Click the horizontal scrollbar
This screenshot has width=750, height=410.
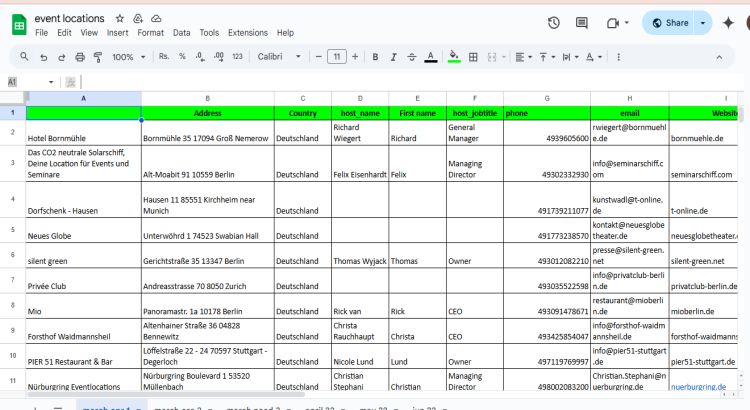pos(165,395)
